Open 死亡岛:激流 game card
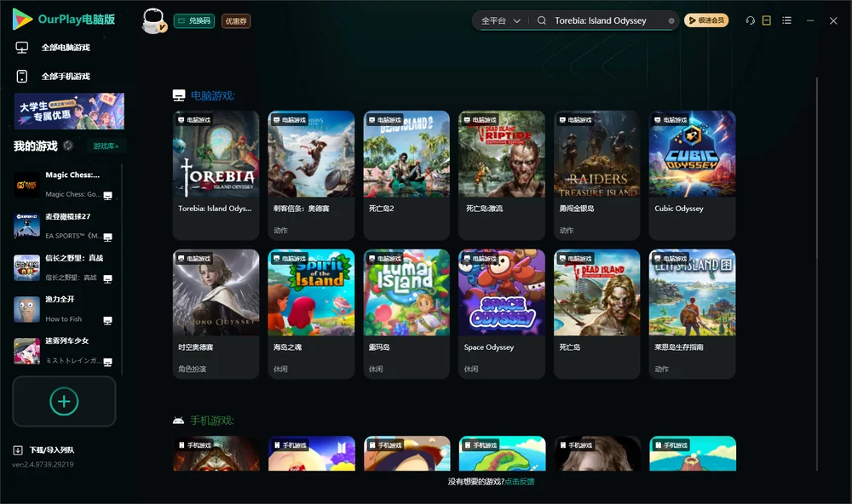Image resolution: width=852 pixels, height=504 pixels. 502,175
